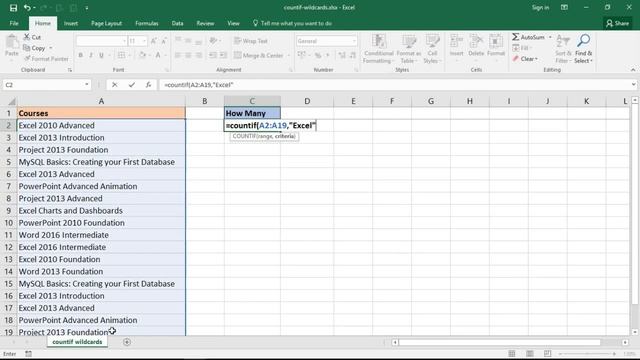This screenshot has height=360, width=640.
Task: Cancel the formula entry with X icon
Action: point(115,84)
